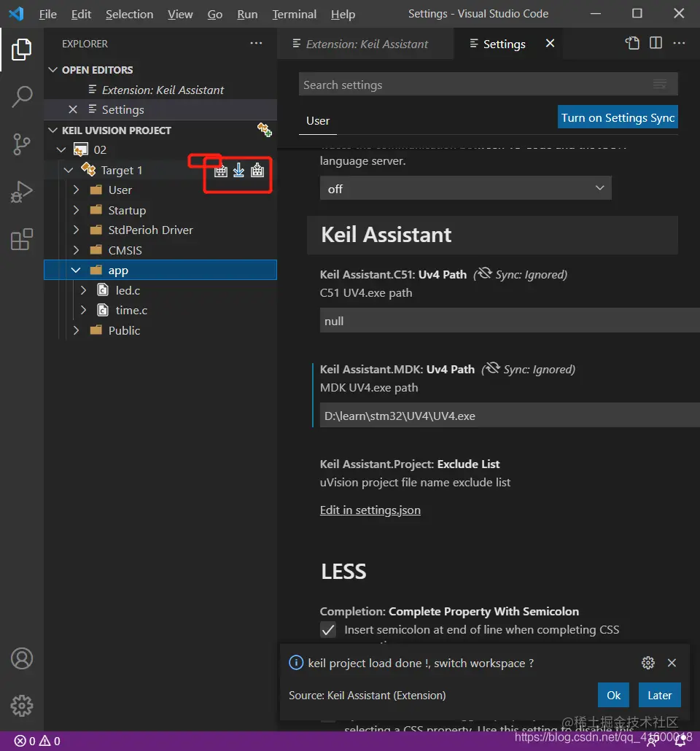
Task: Close Settings in Open Editors list
Action: 73,109
